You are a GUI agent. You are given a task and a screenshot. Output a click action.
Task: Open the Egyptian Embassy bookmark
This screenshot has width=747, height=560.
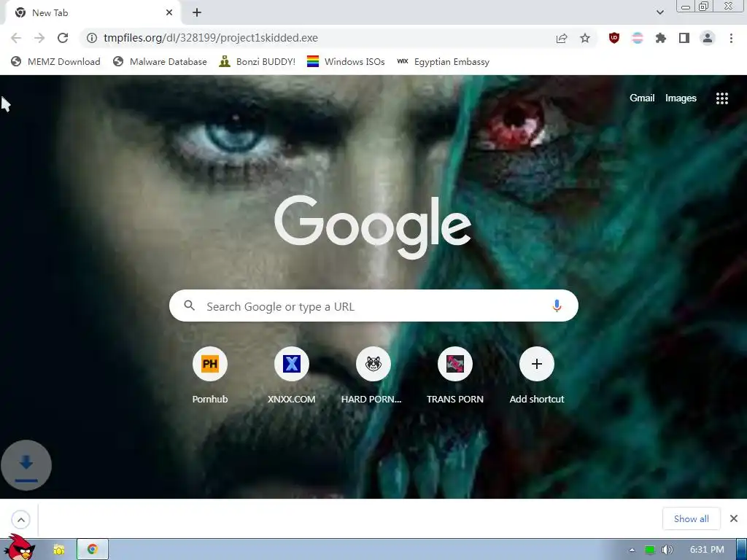click(x=443, y=61)
